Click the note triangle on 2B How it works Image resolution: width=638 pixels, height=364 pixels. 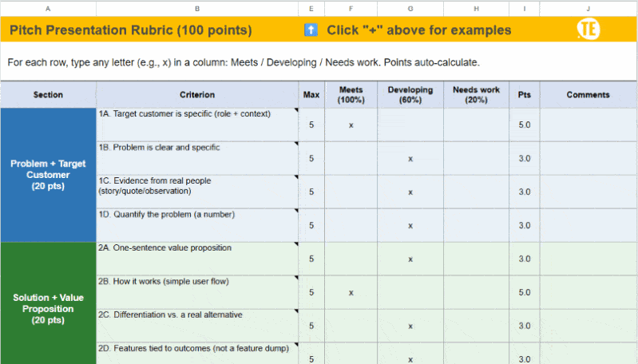click(x=296, y=279)
